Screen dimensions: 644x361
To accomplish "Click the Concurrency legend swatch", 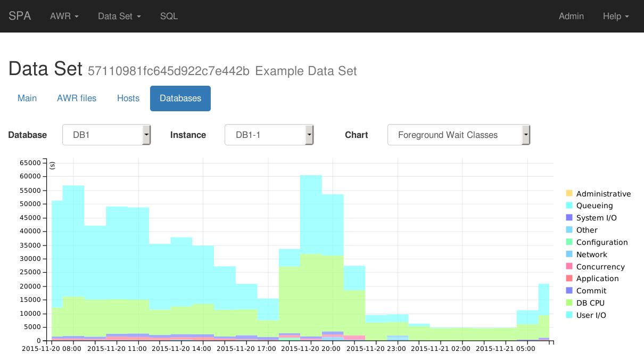I will [x=569, y=266].
